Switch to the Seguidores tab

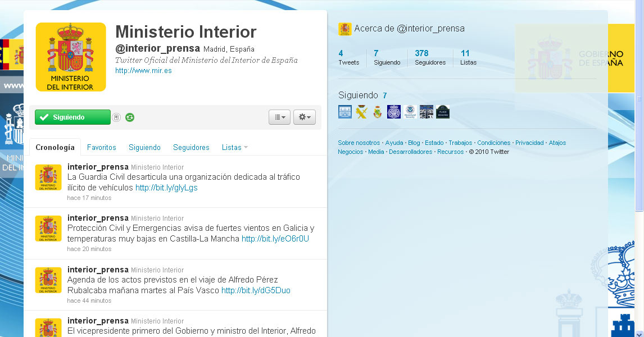point(191,148)
